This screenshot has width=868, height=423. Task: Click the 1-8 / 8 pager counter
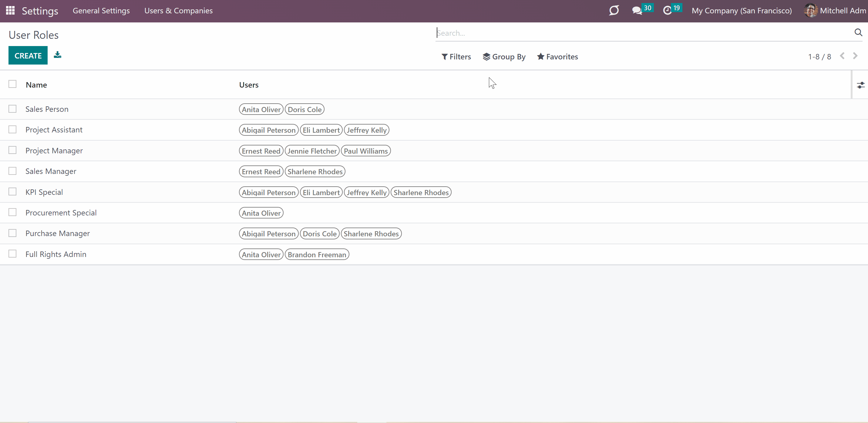[x=819, y=57]
